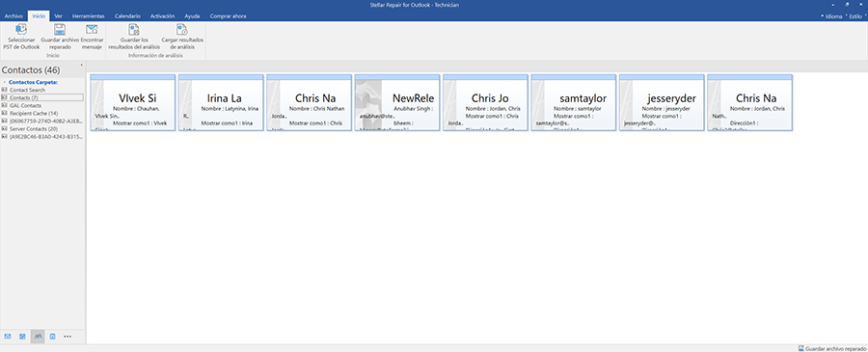This screenshot has height=352, width=868.
Task: Open the Ver tab
Action: pyautogui.click(x=58, y=16)
